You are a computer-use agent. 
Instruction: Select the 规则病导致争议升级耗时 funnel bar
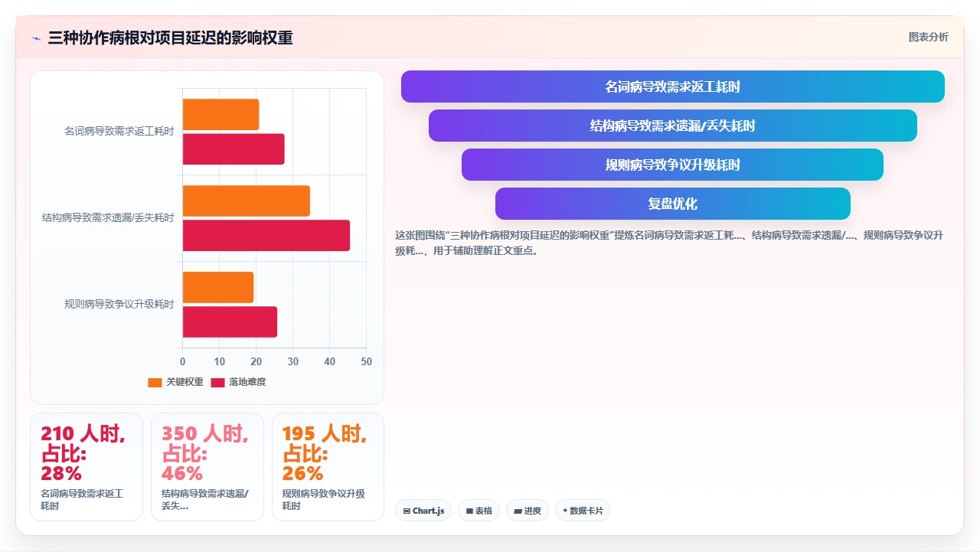click(672, 165)
